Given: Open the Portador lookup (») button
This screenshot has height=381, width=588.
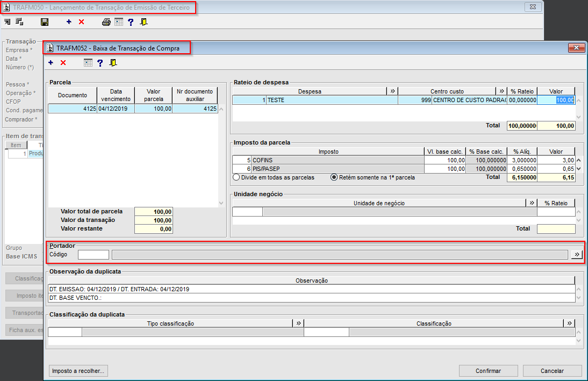Looking at the screenshot, I should click(x=577, y=255).
